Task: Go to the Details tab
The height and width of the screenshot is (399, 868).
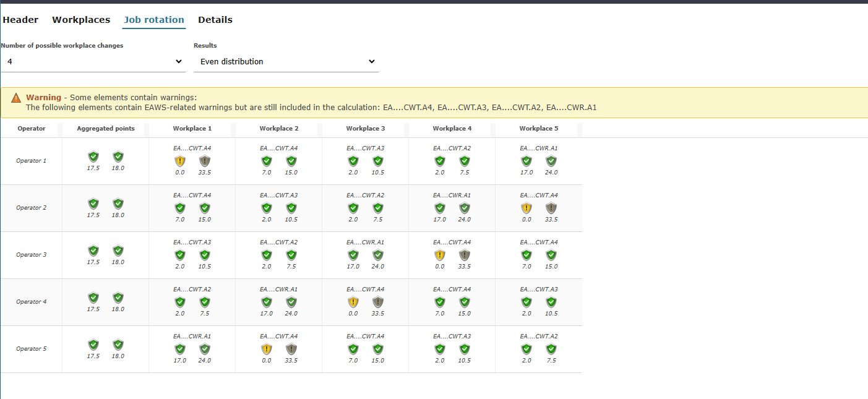Action: coord(215,20)
